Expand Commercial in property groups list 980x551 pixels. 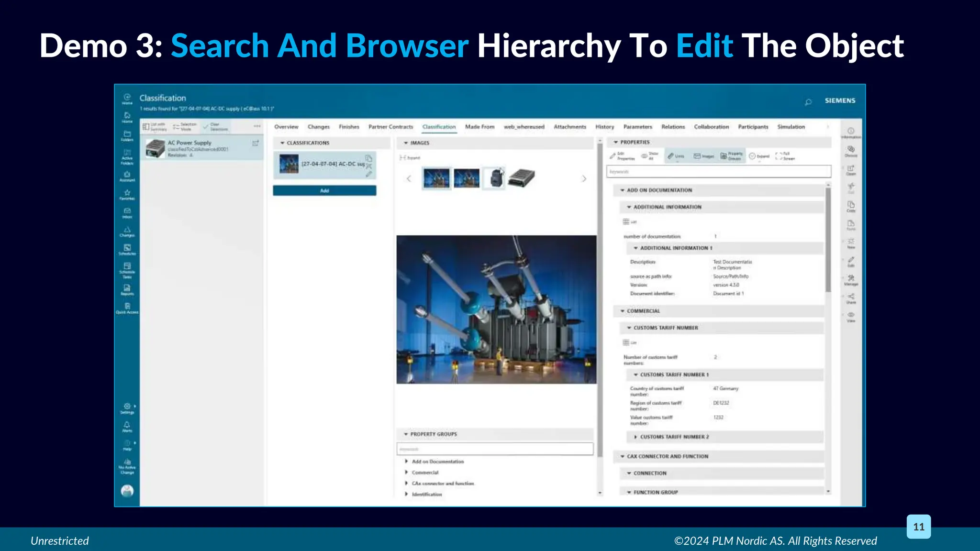coord(406,473)
